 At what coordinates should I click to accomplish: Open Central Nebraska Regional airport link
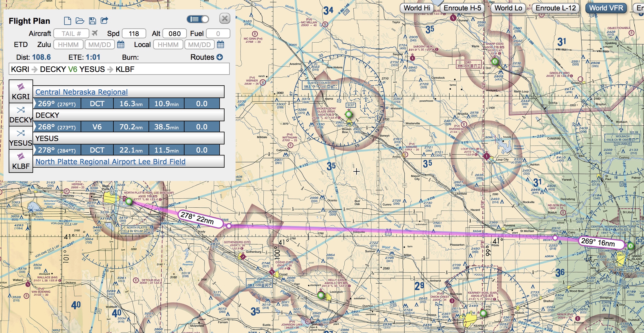click(82, 92)
